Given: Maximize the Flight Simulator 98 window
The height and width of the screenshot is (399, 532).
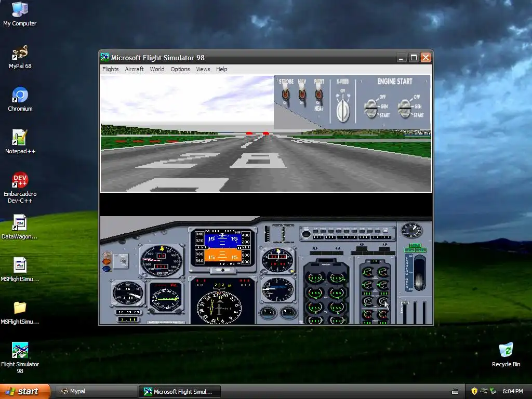Looking at the screenshot, I should tap(414, 58).
